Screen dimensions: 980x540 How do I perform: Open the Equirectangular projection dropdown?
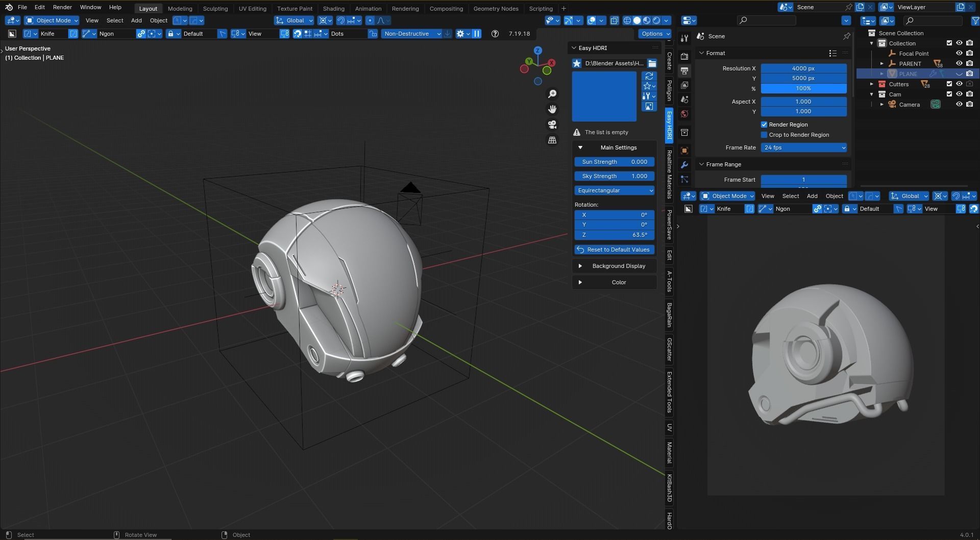pos(614,190)
